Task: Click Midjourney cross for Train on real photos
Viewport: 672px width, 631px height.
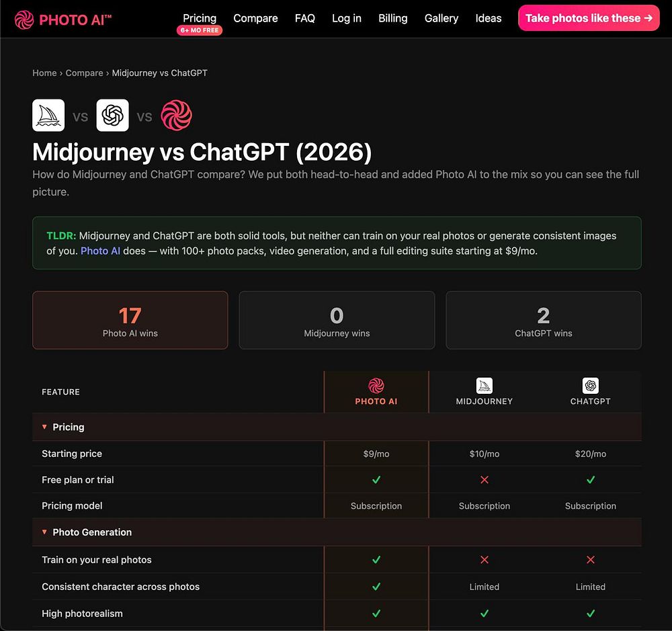Action: pos(485,559)
